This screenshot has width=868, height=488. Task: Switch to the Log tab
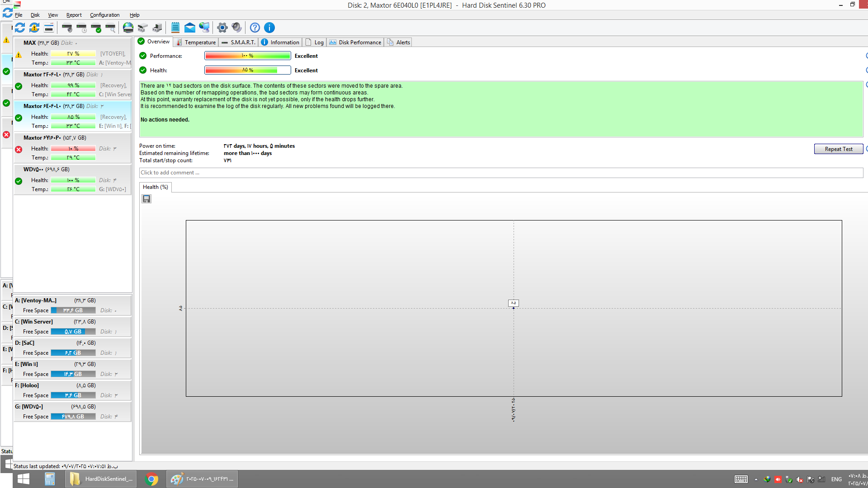click(315, 42)
